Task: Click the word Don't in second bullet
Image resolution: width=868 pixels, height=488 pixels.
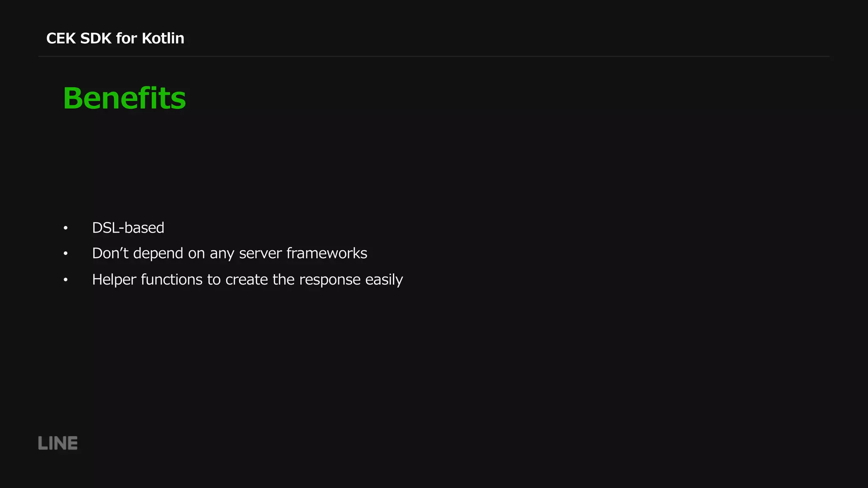Action: click(x=110, y=253)
